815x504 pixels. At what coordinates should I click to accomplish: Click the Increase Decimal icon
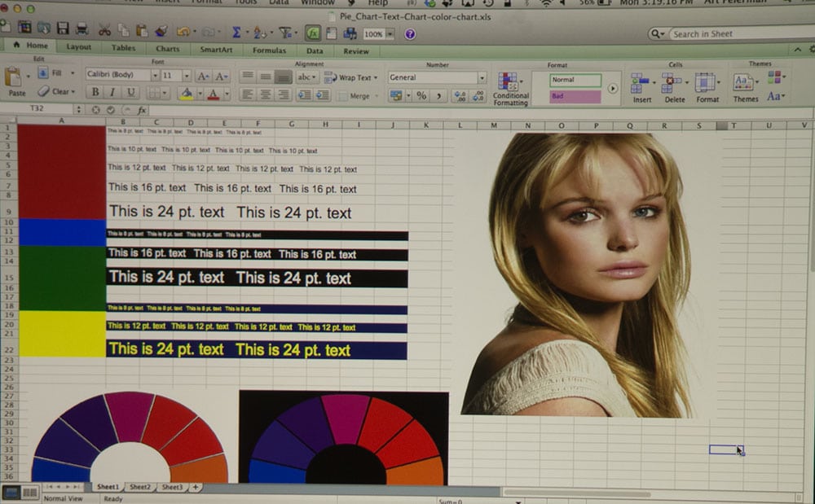pos(460,96)
